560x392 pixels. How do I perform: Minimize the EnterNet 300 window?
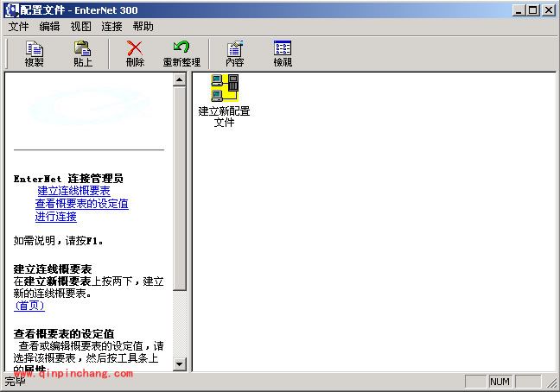(519, 10)
